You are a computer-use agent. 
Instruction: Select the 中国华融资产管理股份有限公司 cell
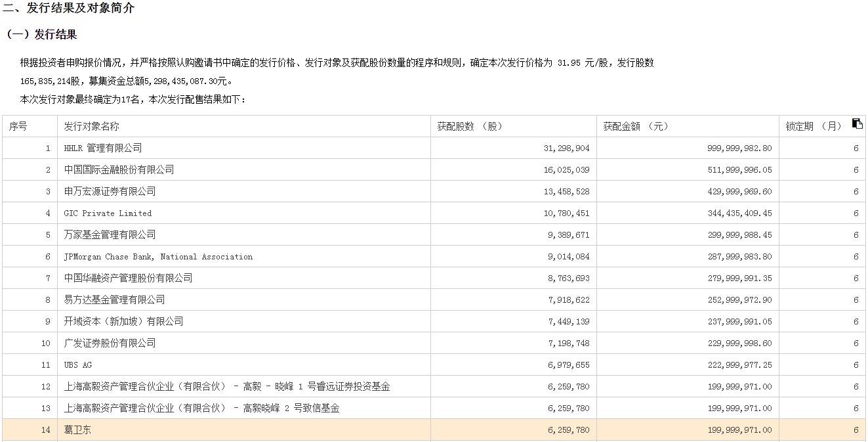[x=244, y=278]
